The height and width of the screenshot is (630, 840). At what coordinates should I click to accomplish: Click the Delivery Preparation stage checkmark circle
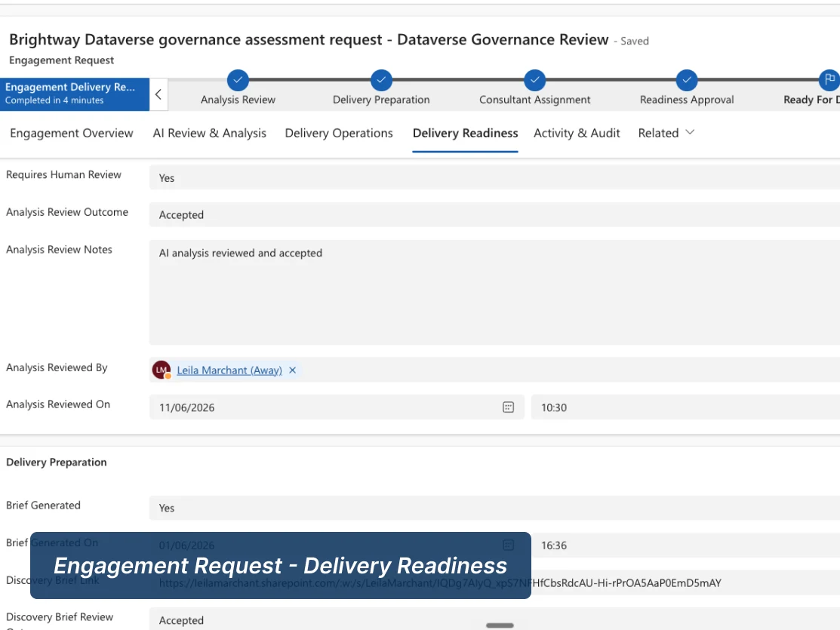(x=381, y=81)
